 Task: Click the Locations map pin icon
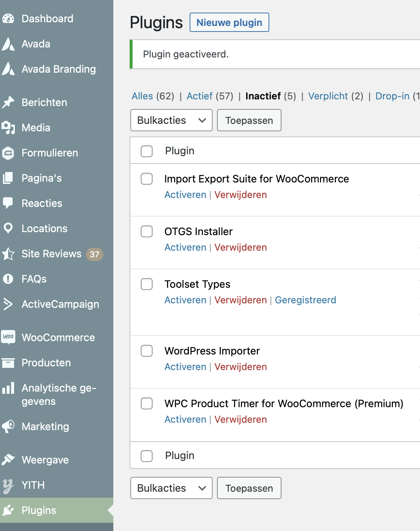8,228
